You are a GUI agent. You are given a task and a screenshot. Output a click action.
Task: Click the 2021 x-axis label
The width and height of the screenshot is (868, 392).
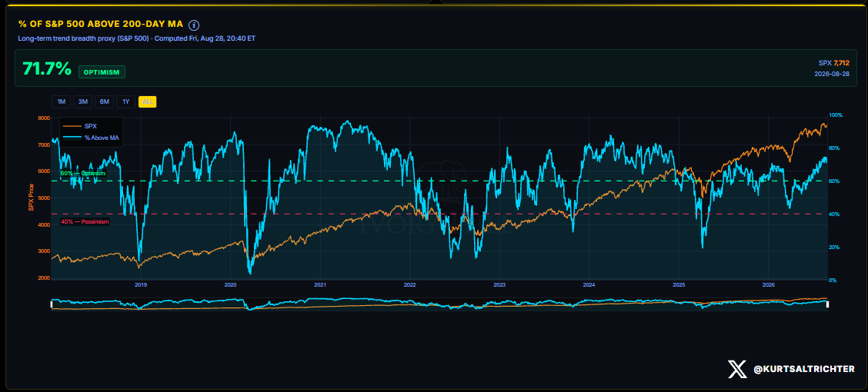tap(321, 285)
